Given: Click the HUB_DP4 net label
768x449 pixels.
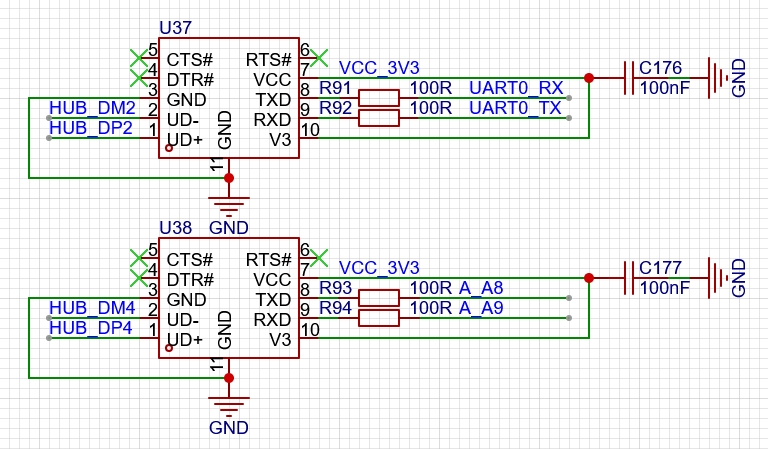Looking at the screenshot, I should click(91, 327).
